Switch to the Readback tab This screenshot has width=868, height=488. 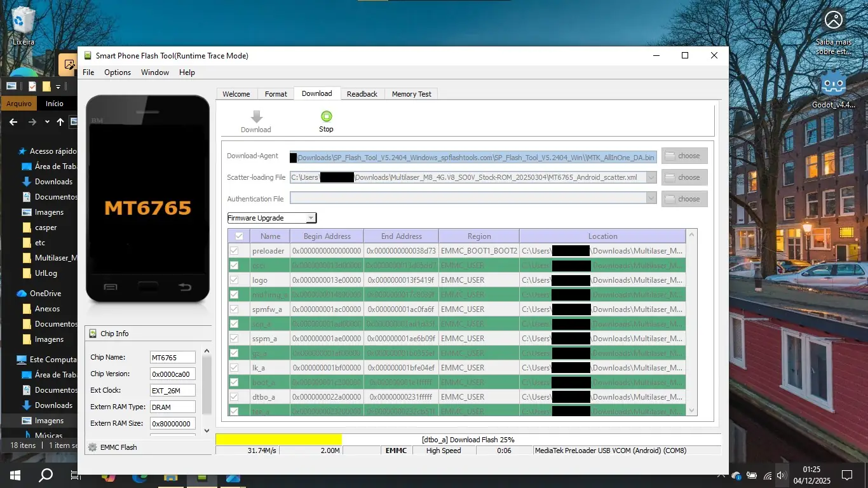coord(362,94)
